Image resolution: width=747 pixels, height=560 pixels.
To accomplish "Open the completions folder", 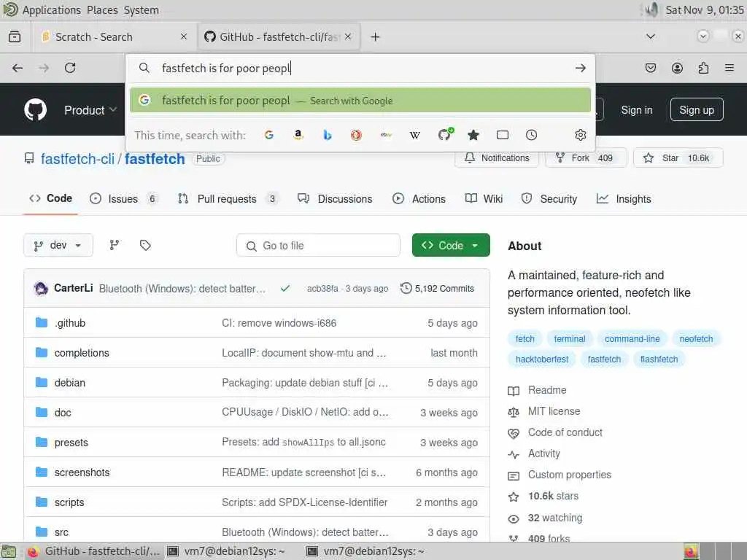I will click(x=82, y=353).
